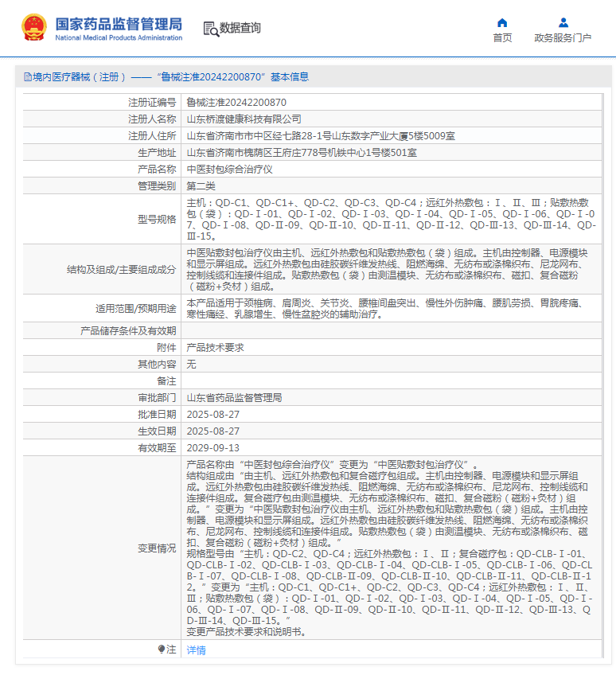This screenshot has width=616, height=675.
Task: Click the user icon above 政务服务门户
Action: click(563, 22)
